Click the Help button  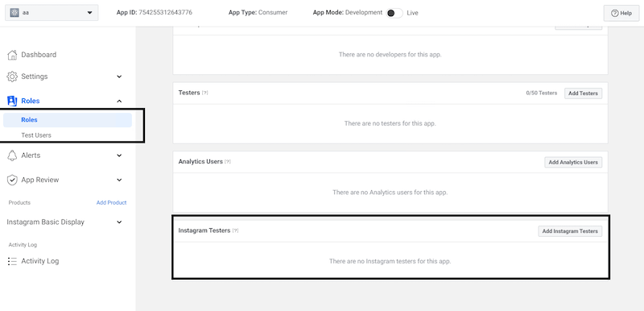(x=621, y=13)
